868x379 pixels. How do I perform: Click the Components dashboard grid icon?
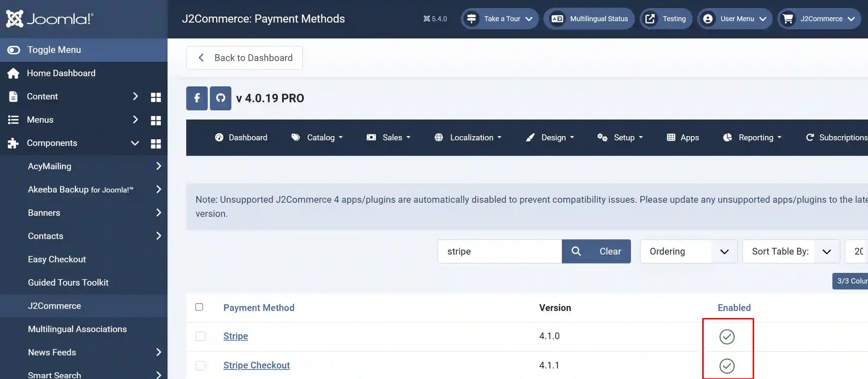156,143
